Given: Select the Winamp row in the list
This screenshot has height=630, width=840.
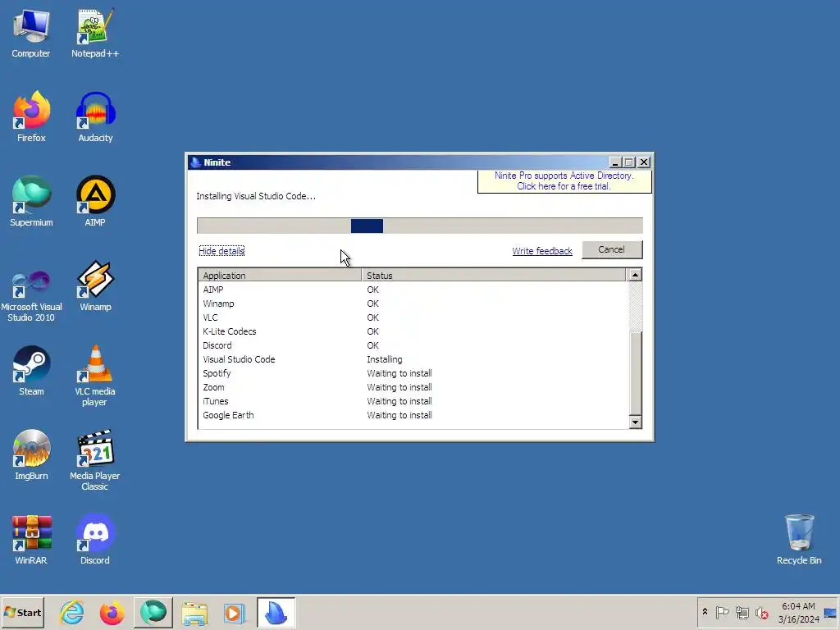Looking at the screenshot, I should tap(413, 304).
